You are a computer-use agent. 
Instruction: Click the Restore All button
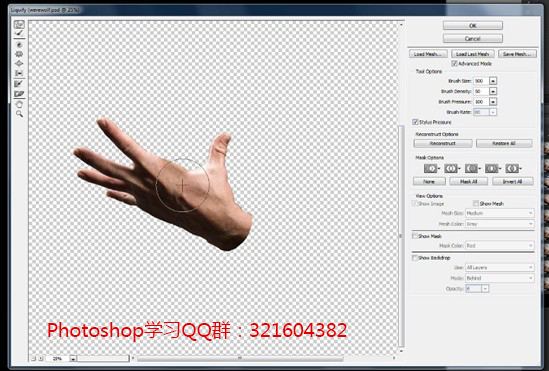tap(504, 143)
